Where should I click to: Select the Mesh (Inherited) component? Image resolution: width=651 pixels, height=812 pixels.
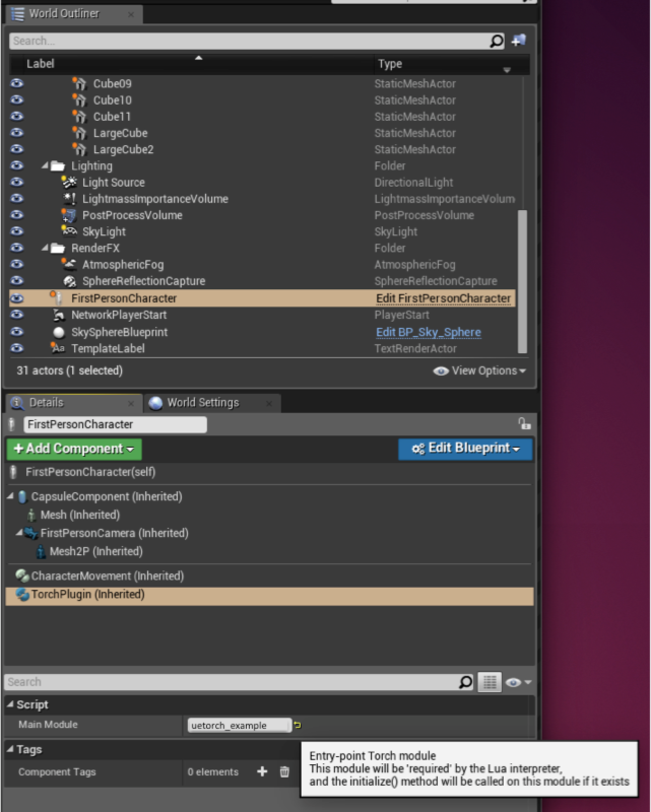(x=80, y=515)
